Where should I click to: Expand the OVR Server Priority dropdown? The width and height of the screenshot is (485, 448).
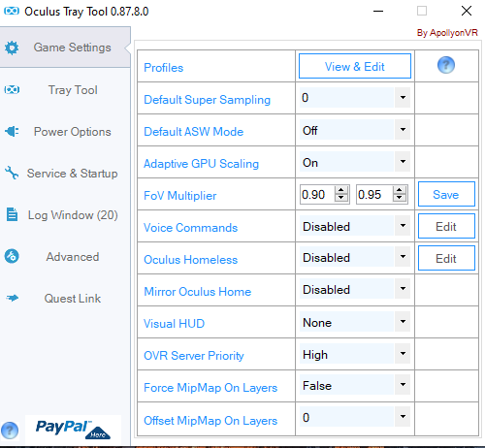pyautogui.click(x=403, y=353)
